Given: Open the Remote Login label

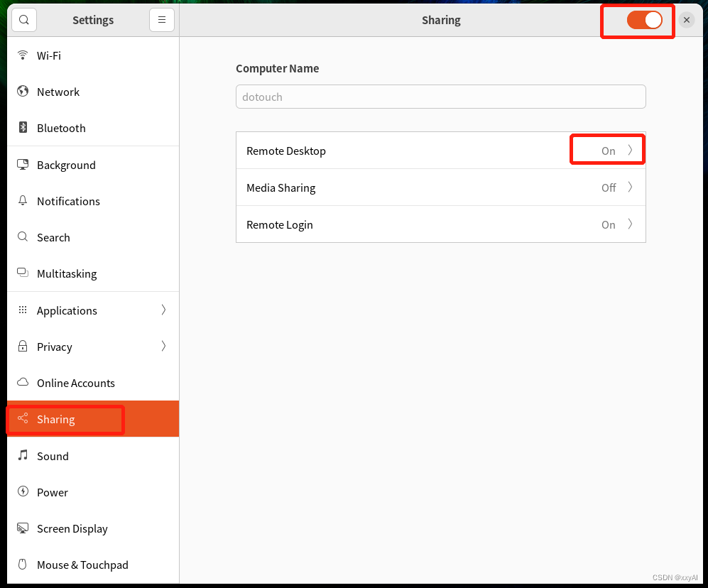Looking at the screenshot, I should (280, 225).
